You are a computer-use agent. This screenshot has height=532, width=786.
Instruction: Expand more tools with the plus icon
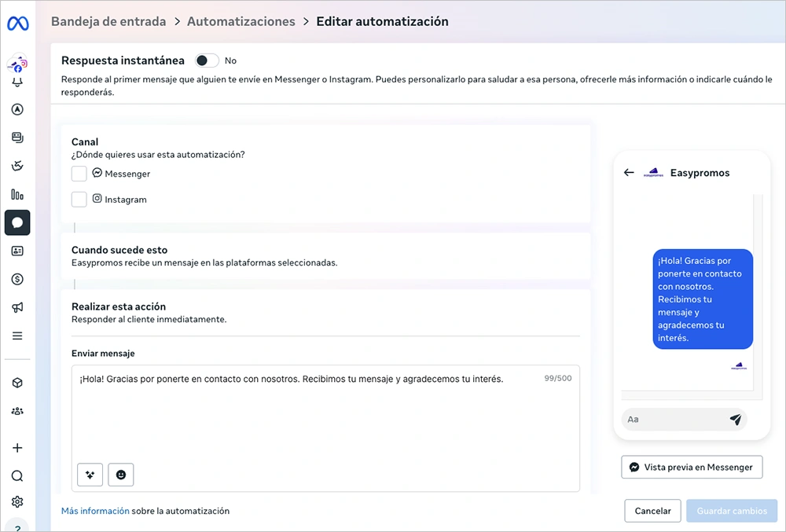click(17, 447)
